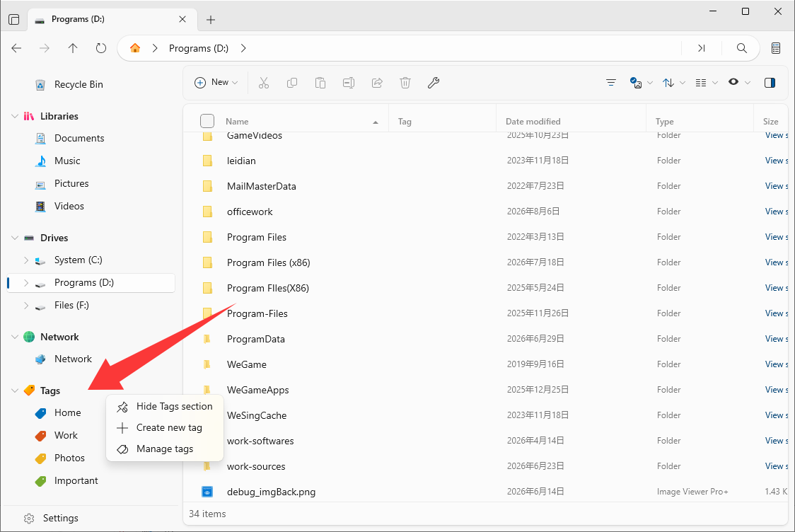Expand the System (C:) drive node
Viewport: 795px width, 532px height.
(26, 260)
